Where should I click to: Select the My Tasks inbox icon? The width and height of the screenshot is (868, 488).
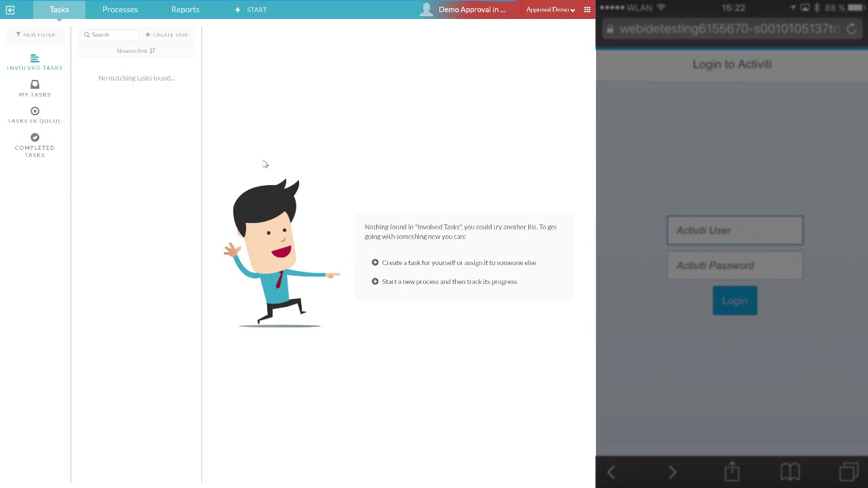coord(35,85)
